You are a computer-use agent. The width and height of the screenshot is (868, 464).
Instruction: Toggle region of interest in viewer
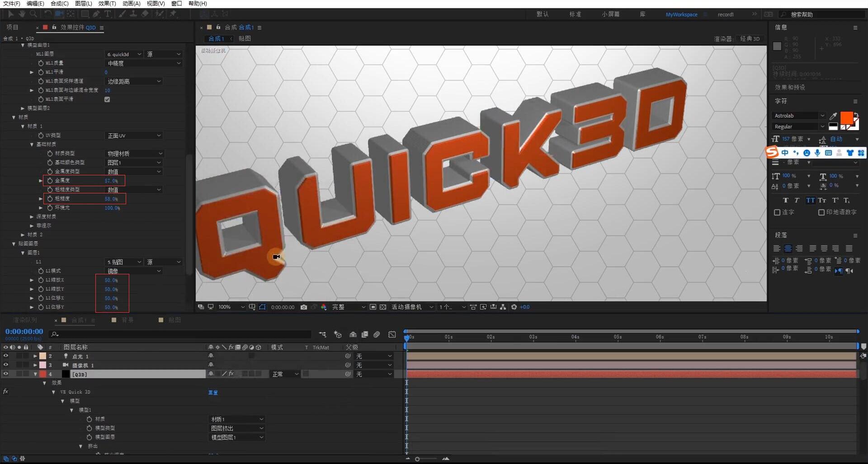click(373, 307)
